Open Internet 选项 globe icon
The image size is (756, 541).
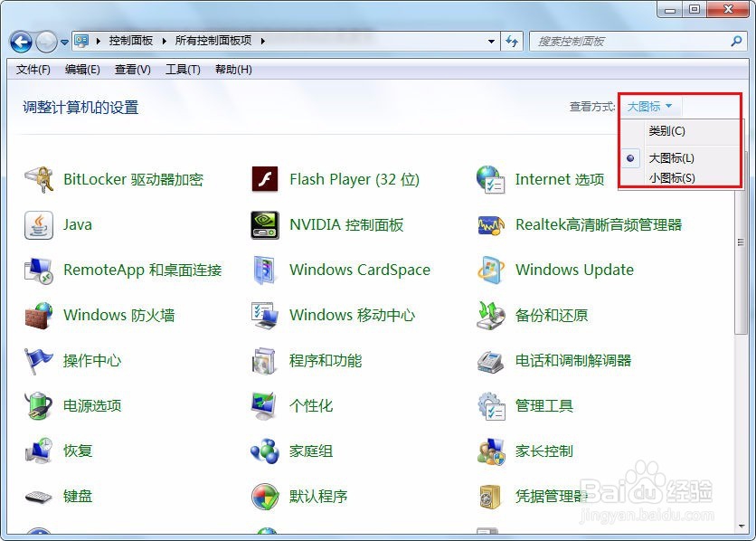(490, 179)
